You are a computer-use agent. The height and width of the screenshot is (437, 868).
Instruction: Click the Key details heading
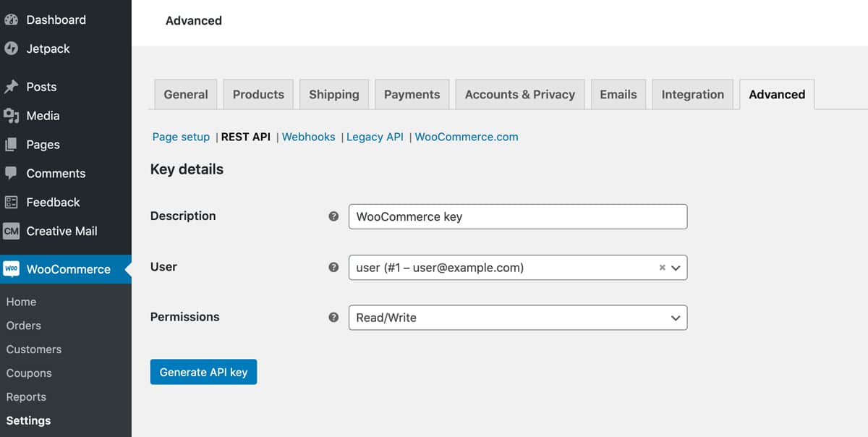(x=187, y=169)
